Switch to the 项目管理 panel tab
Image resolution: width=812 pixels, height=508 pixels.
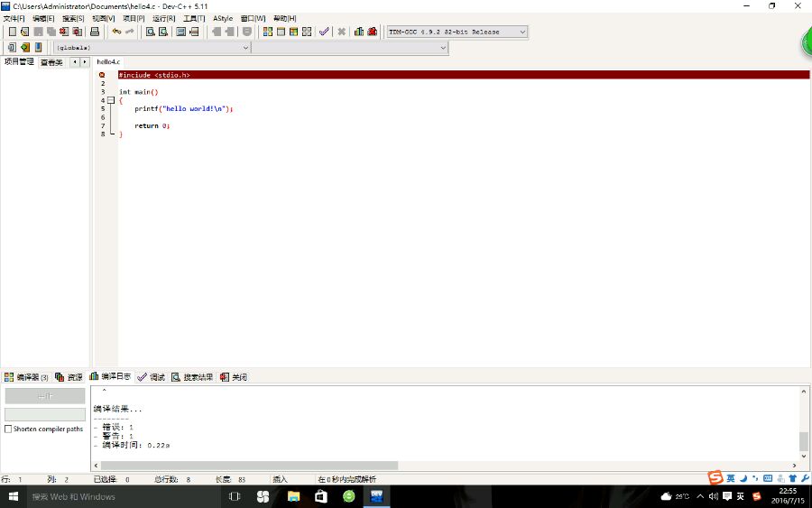(19, 61)
